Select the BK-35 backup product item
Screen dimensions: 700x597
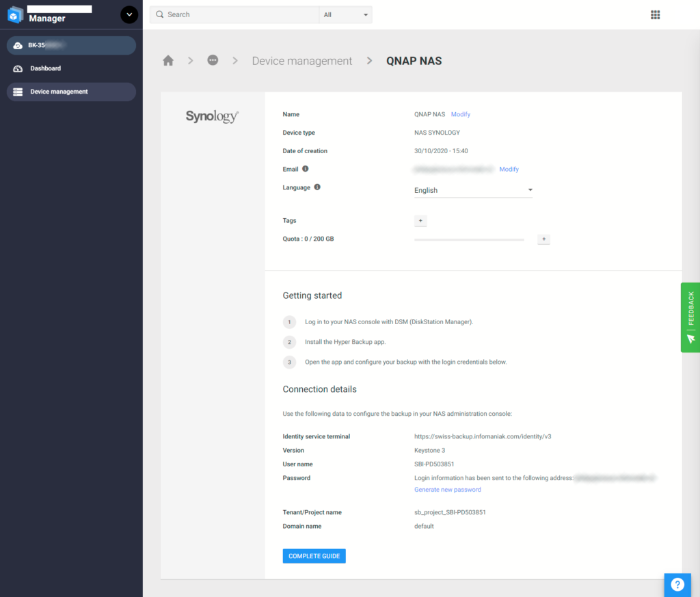pyautogui.click(x=71, y=45)
